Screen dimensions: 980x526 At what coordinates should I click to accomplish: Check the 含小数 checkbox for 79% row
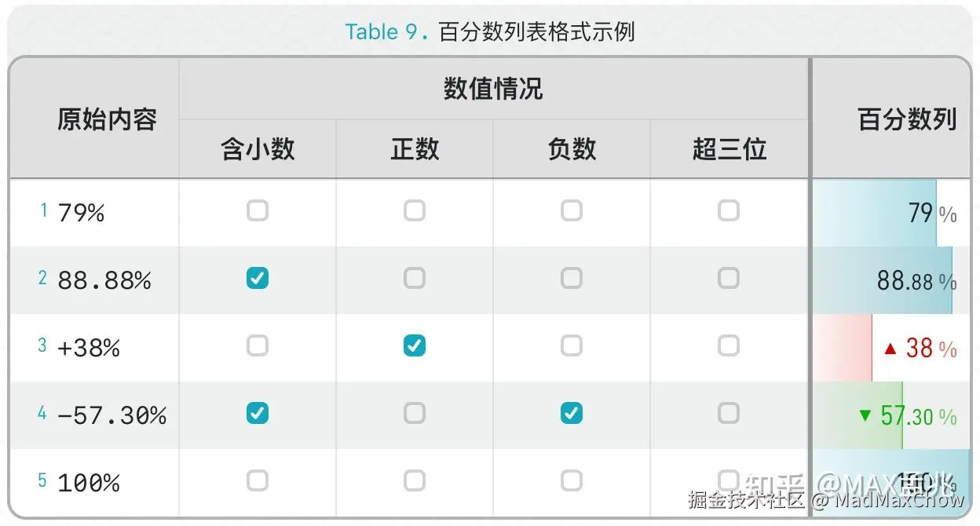tap(257, 210)
